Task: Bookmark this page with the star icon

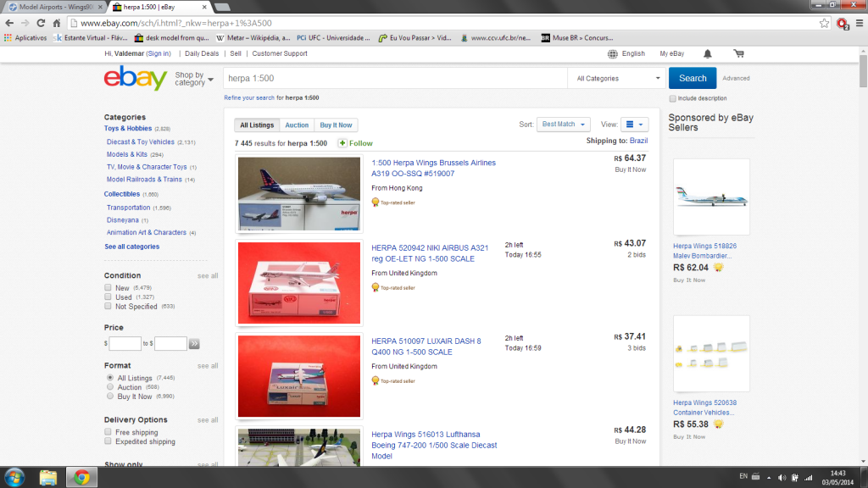Action: [x=824, y=23]
